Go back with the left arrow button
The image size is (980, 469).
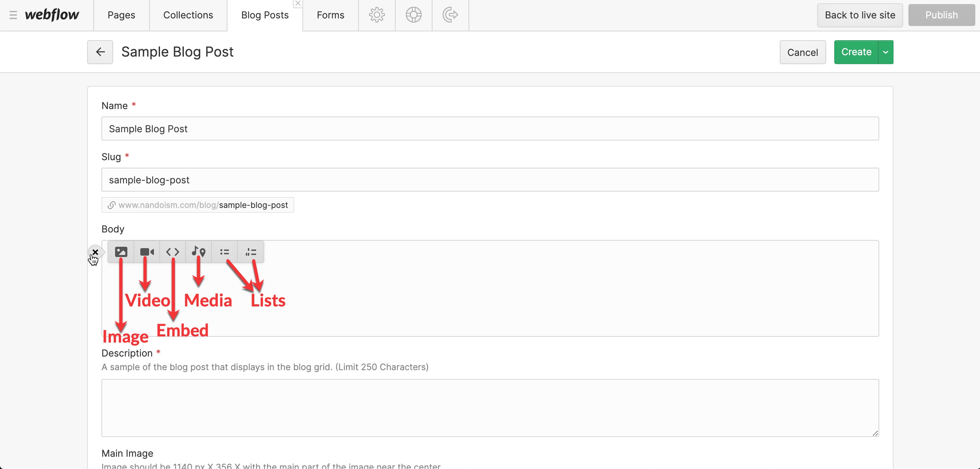(100, 52)
